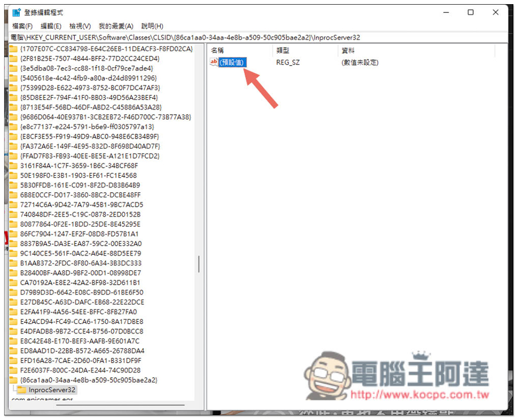Open the 檢視(V) menu

coord(80,26)
